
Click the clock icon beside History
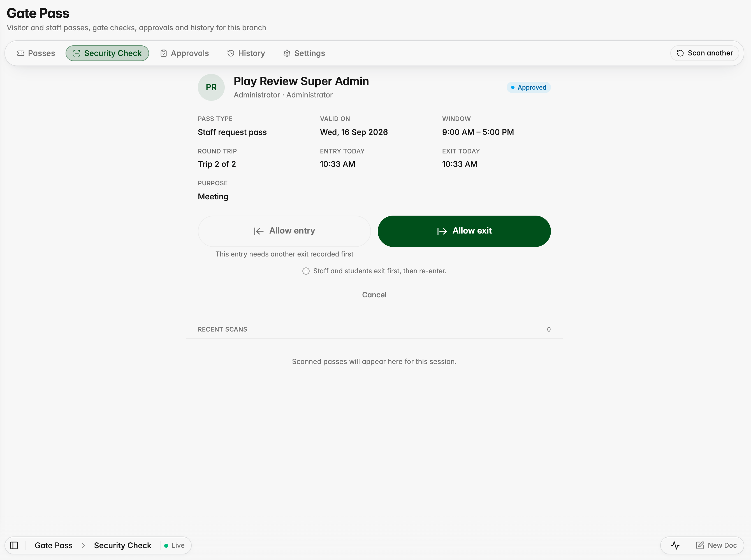pyautogui.click(x=231, y=53)
